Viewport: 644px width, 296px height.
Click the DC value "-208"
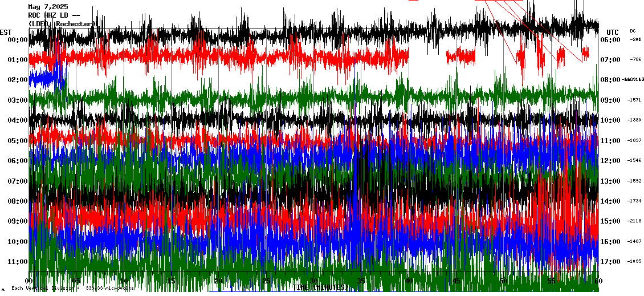click(635, 39)
